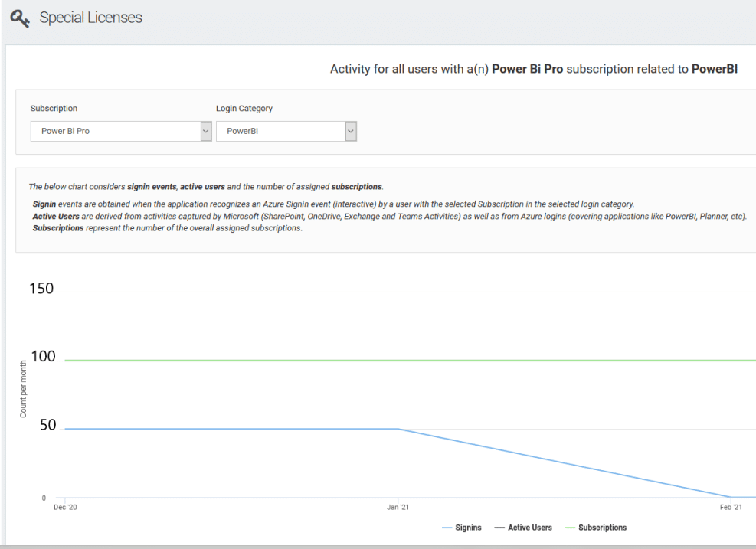
Task: Click the 'Count per month' axis title
Action: pos(24,389)
